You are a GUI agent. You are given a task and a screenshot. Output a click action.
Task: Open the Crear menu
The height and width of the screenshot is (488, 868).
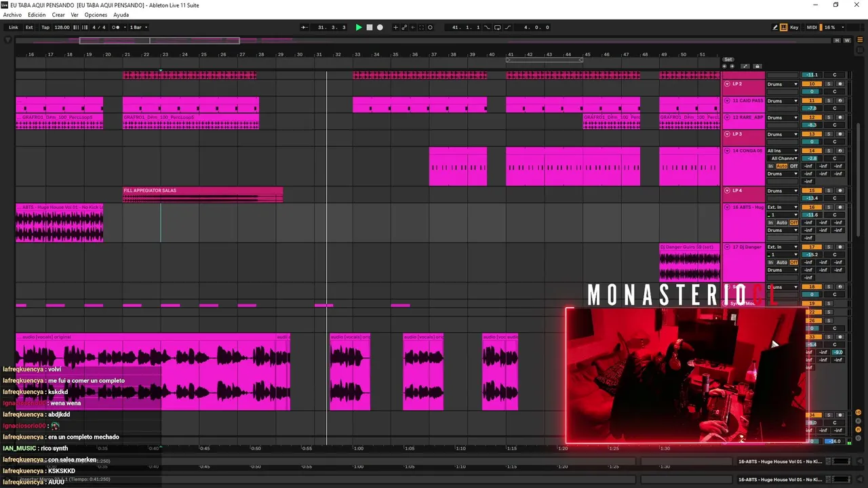point(58,15)
